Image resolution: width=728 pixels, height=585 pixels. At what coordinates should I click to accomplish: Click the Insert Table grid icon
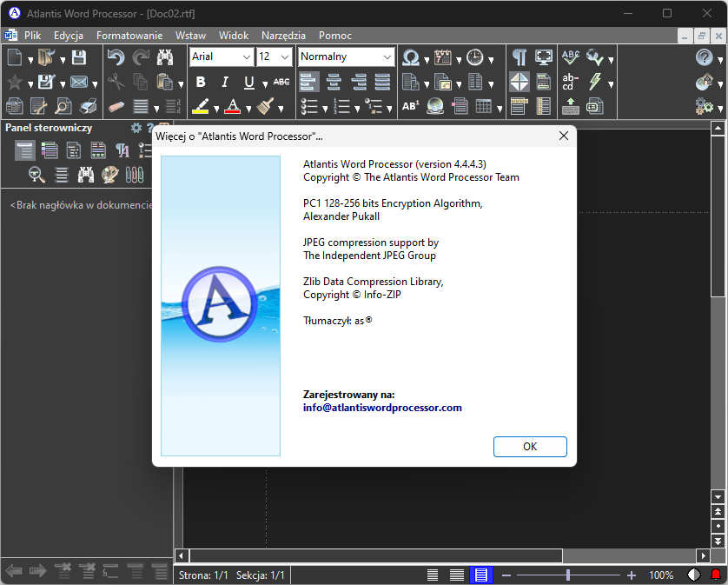[483, 106]
